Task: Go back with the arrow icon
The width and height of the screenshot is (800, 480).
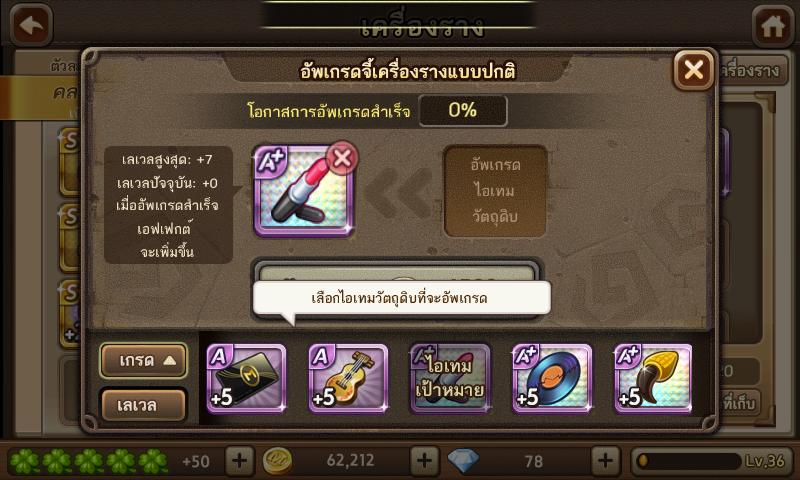Action: tap(31, 24)
